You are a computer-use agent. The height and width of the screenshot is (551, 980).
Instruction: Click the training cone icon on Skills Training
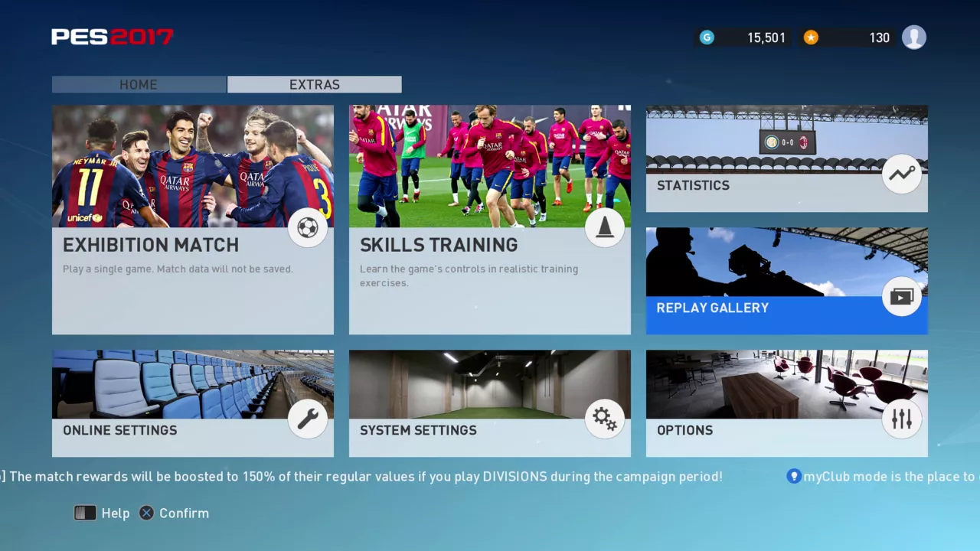click(605, 227)
